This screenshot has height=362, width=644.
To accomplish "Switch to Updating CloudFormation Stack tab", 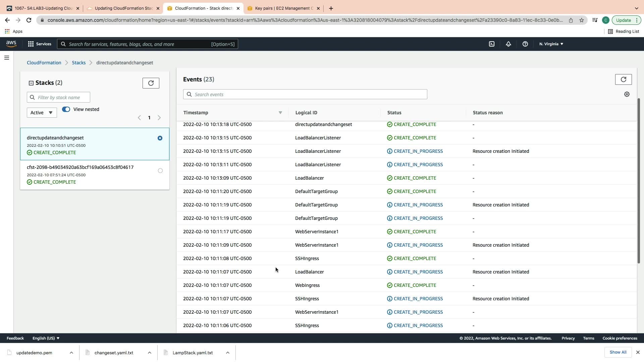I will tap(123, 8).
